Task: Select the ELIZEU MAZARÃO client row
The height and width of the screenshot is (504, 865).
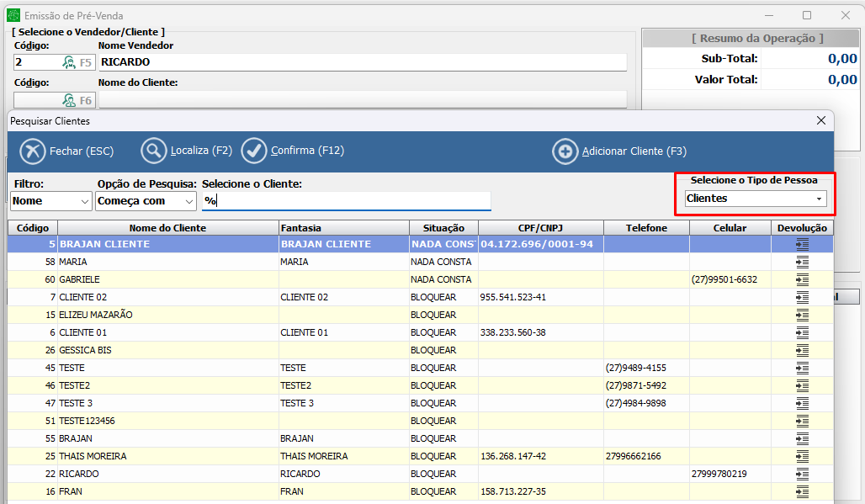Action: pos(168,315)
